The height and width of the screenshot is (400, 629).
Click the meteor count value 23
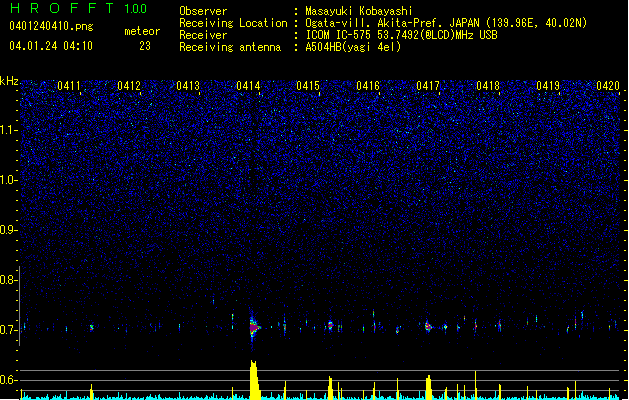pyautogui.click(x=145, y=46)
